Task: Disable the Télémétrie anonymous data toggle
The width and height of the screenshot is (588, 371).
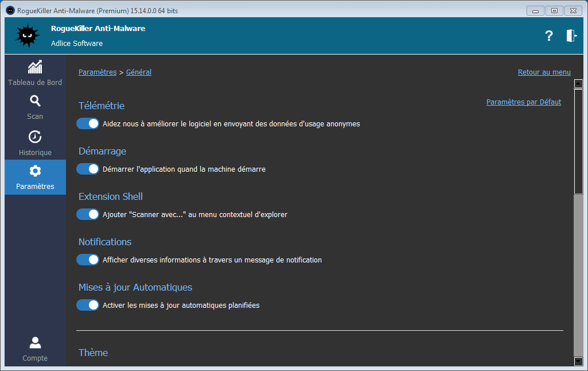Action: click(x=88, y=123)
